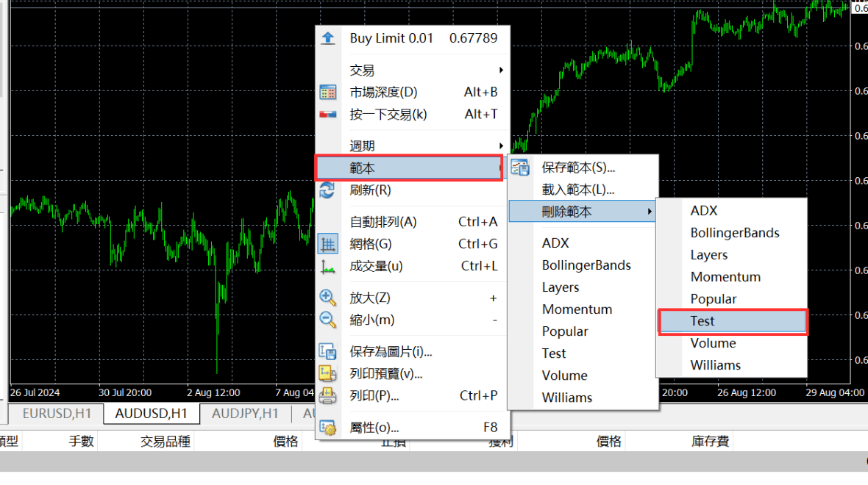Click the volumes (成交量) chart icon
Image resolution: width=868 pixels, height=485 pixels.
click(x=328, y=267)
